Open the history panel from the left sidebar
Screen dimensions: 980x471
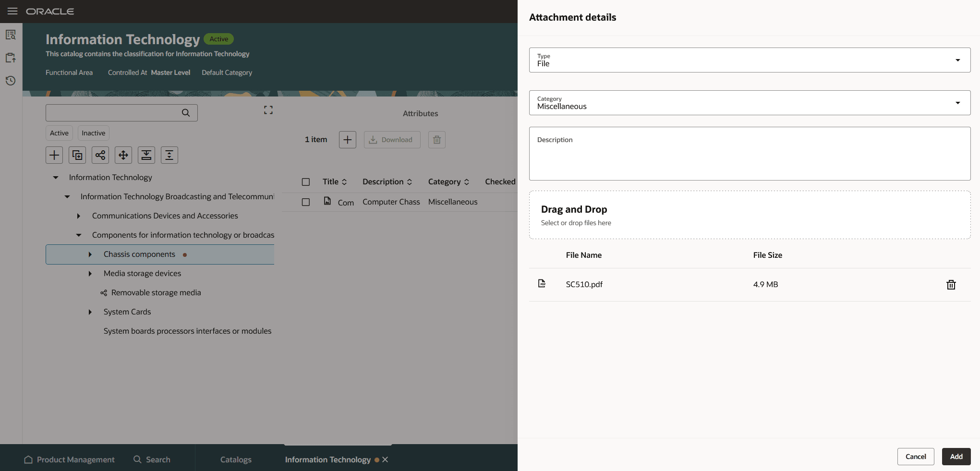pyautogui.click(x=10, y=81)
